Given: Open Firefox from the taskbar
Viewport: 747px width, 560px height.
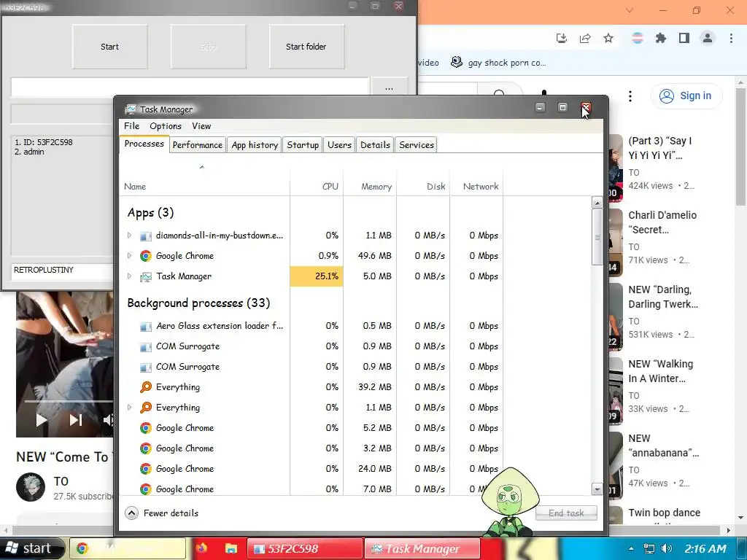Looking at the screenshot, I should pyautogui.click(x=202, y=548).
